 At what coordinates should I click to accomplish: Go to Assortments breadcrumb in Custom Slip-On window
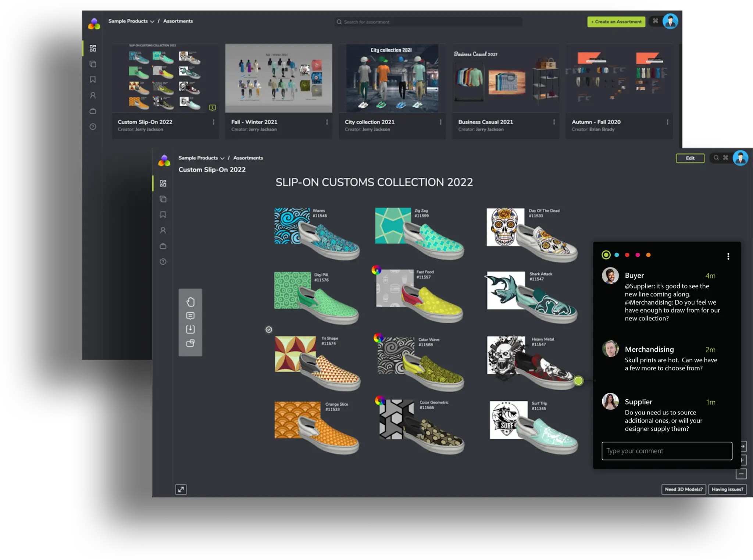pyautogui.click(x=248, y=158)
